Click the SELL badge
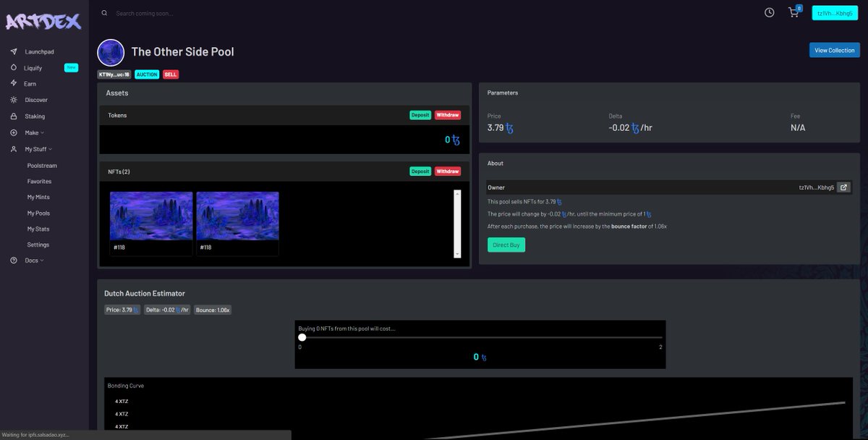The height and width of the screenshot is (440, 868). pyautogui.click(x=170, y=75)
